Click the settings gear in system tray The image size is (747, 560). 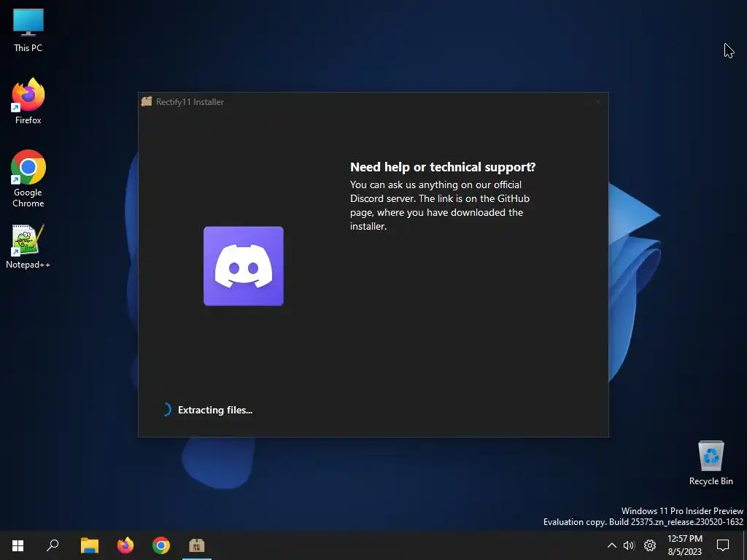tap(650, 545)
